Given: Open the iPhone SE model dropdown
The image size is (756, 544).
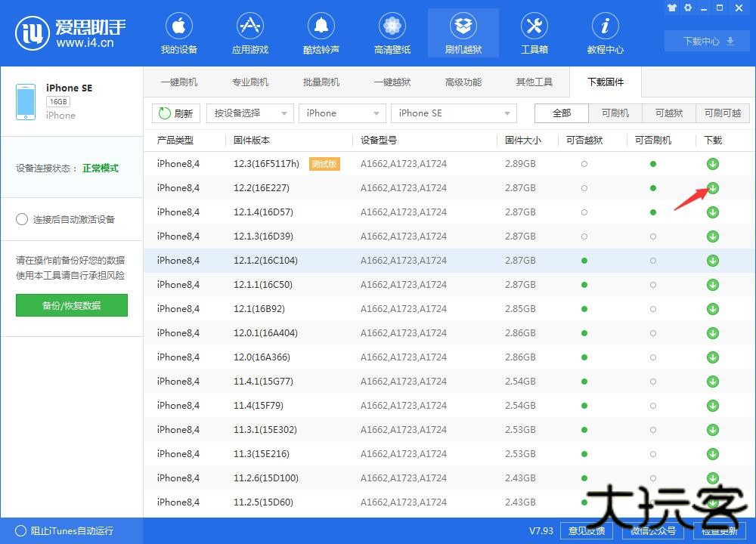Looking at the screenshot, I should 453,113.
